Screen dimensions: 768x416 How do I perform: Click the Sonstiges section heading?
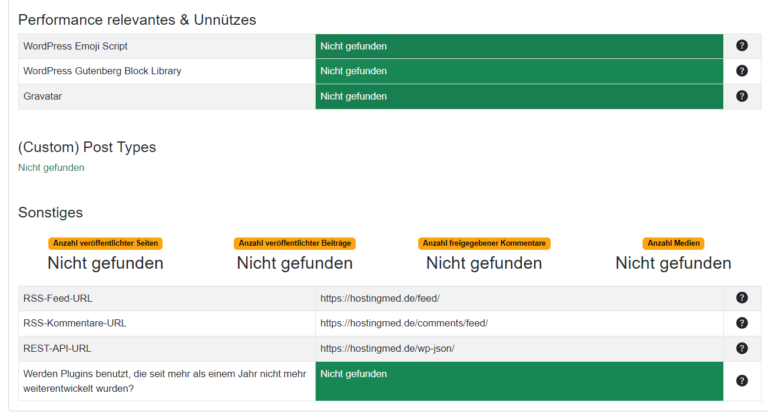coord(50,213)
